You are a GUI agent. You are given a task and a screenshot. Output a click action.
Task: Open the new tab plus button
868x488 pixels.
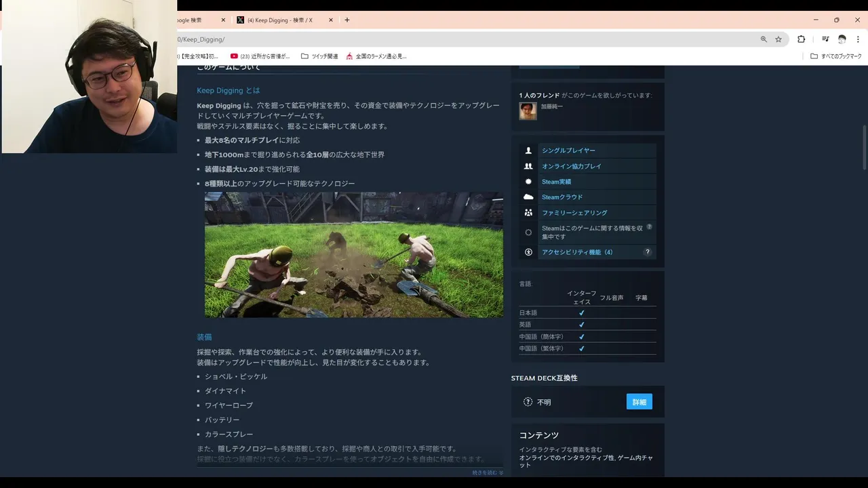347,20
